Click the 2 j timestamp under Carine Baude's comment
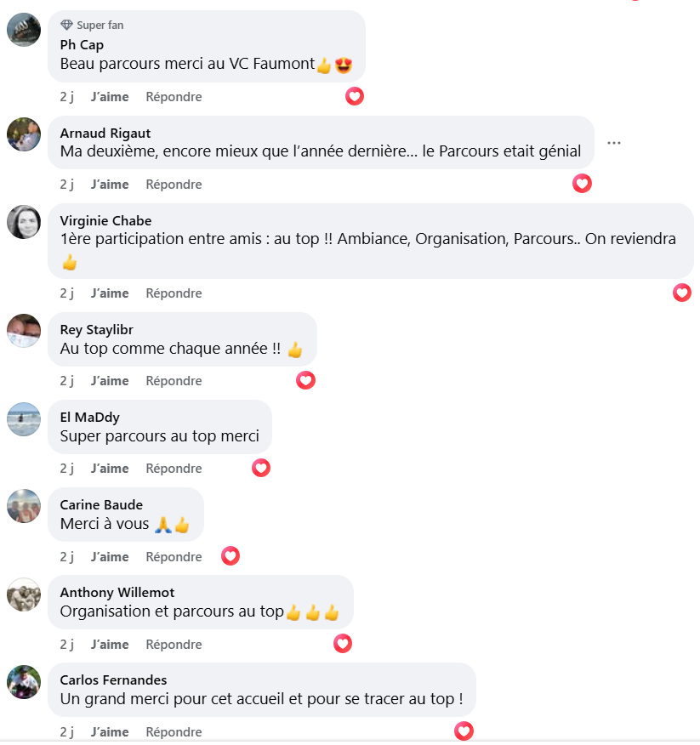 tap(67, 557)
